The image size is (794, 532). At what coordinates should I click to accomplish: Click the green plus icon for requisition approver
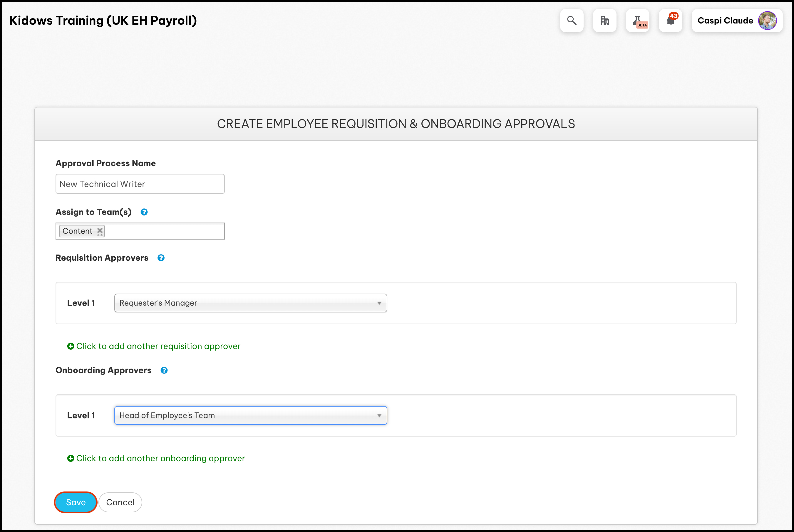click(71, 346)
